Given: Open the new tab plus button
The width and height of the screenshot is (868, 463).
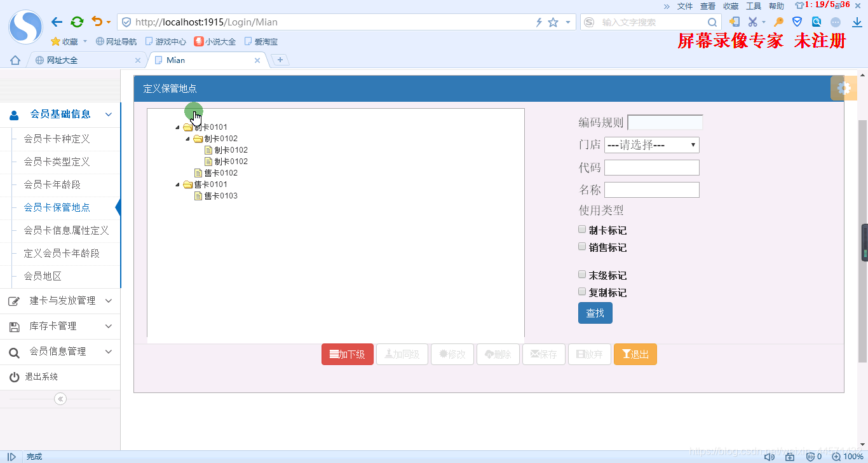Looking at the screenshot, I should pos(280,60).
